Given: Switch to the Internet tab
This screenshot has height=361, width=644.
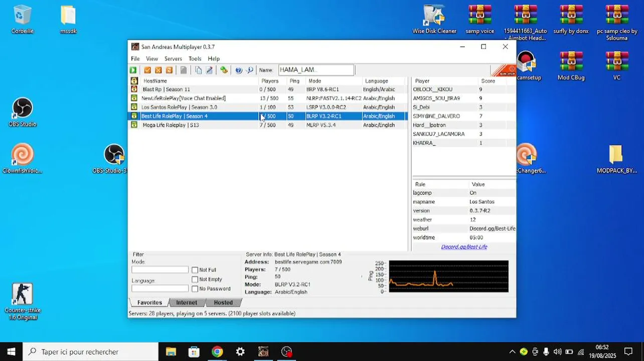Looking at the screenshot, I should point(187,302).
